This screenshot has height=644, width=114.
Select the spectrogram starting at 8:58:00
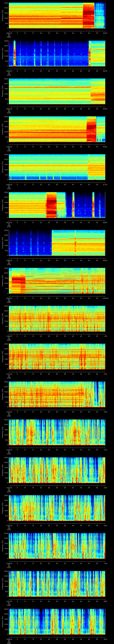tap(57, 243)
